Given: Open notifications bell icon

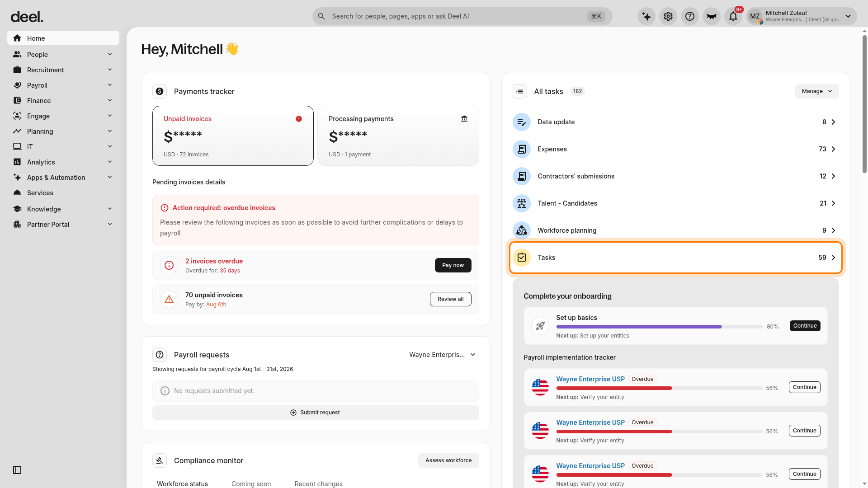Looking at the screenshot, I should click(x=733, y=16).
